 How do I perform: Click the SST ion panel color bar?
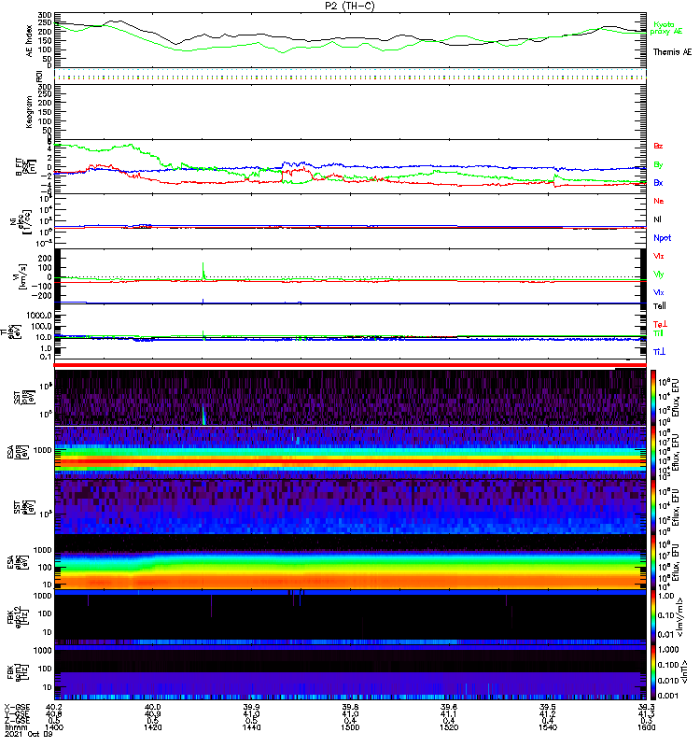point(652,398)
